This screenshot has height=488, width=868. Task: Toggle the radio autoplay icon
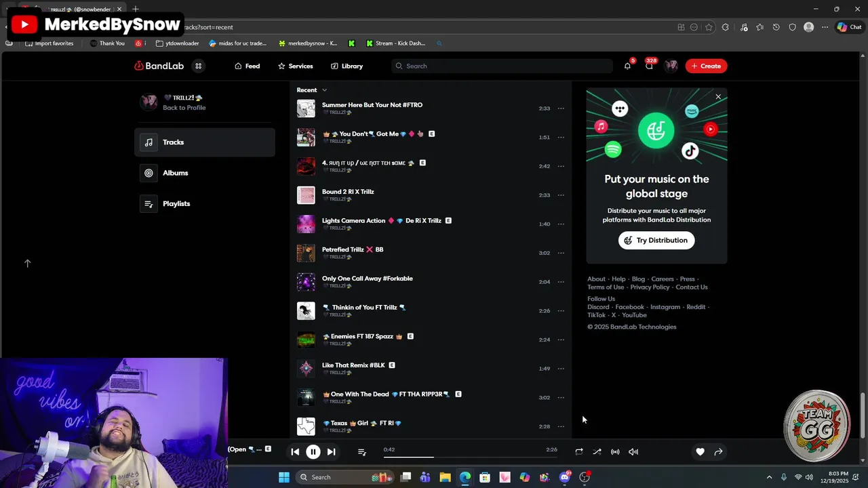(x=615, y=452)
